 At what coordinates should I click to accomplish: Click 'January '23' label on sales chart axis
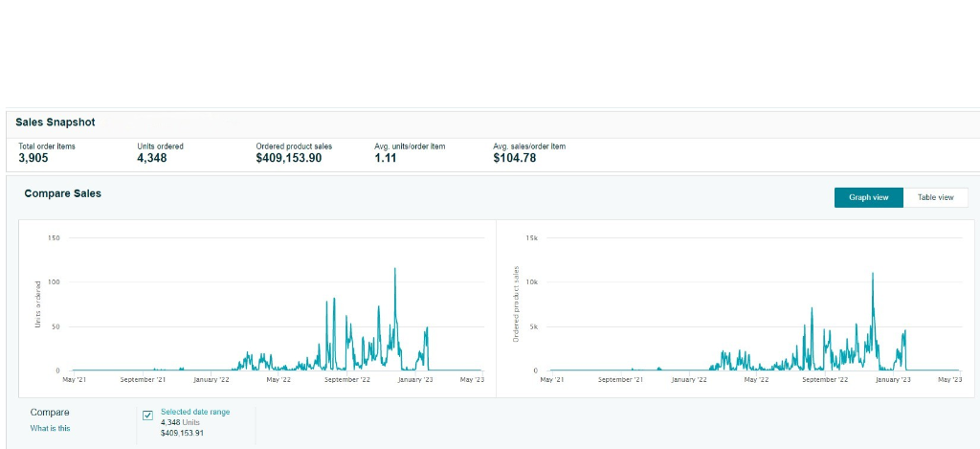(x=892, y=380)
